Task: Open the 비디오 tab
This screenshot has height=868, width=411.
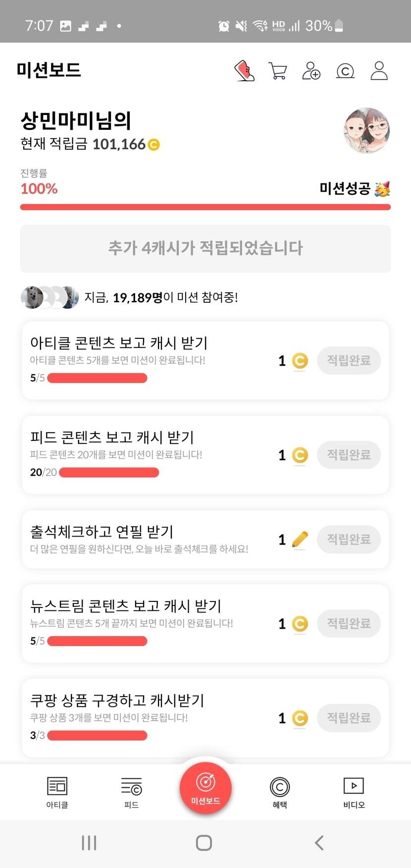Action: (354, 792)
